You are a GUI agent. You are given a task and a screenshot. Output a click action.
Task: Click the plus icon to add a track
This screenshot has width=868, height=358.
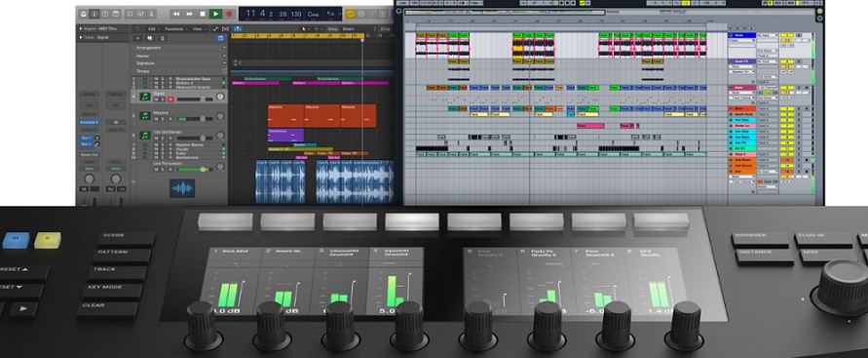[x=138, y=38]
